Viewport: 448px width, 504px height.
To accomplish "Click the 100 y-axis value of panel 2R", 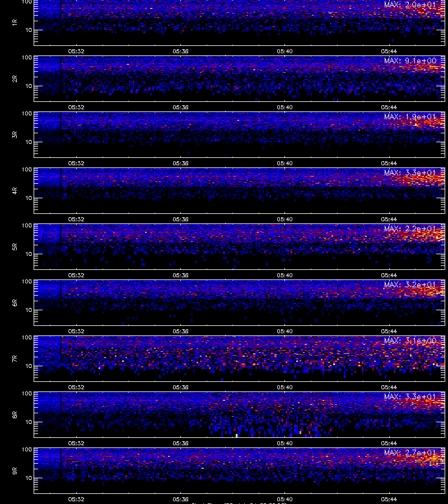I will coord(27,58).
